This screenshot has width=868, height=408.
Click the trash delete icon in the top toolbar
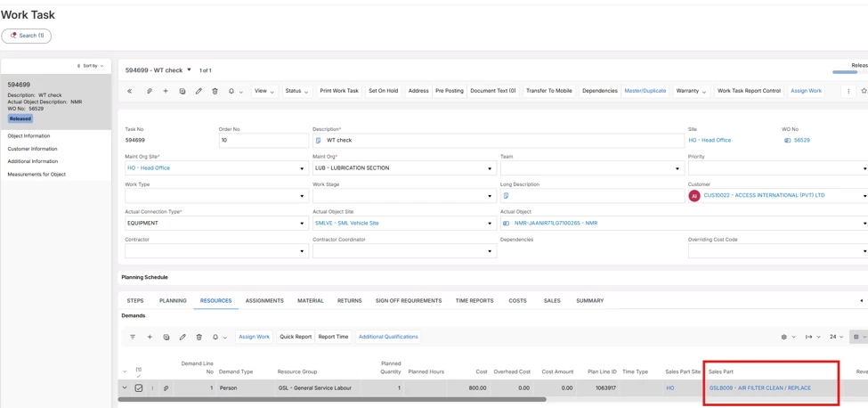point(215,91)
